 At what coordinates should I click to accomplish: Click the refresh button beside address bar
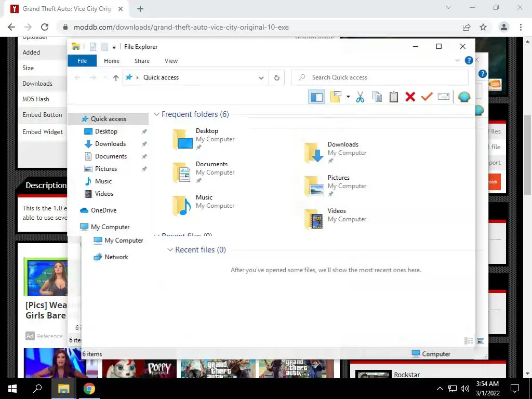point(277,78)
